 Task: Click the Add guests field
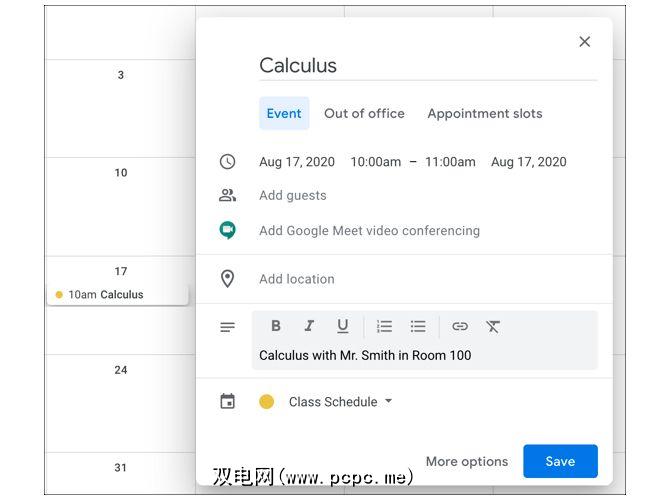click(293, 195)
